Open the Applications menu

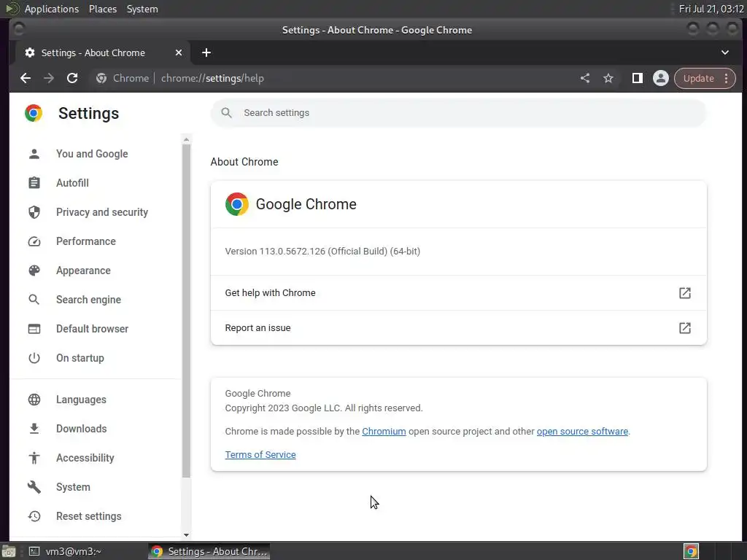(52, 9)
